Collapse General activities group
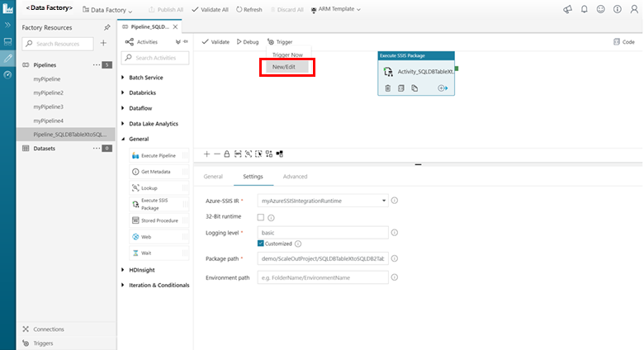Screen dimensions: 644x350 point(123,139)
